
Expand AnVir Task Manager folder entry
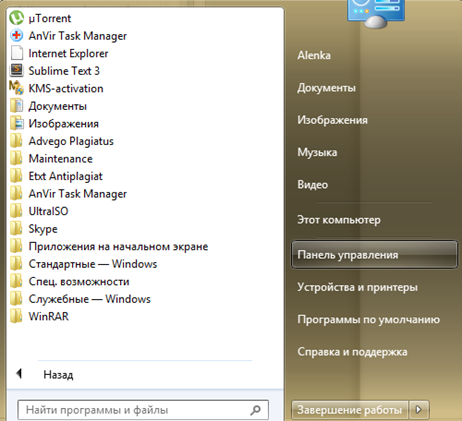(x=78, y=194)
